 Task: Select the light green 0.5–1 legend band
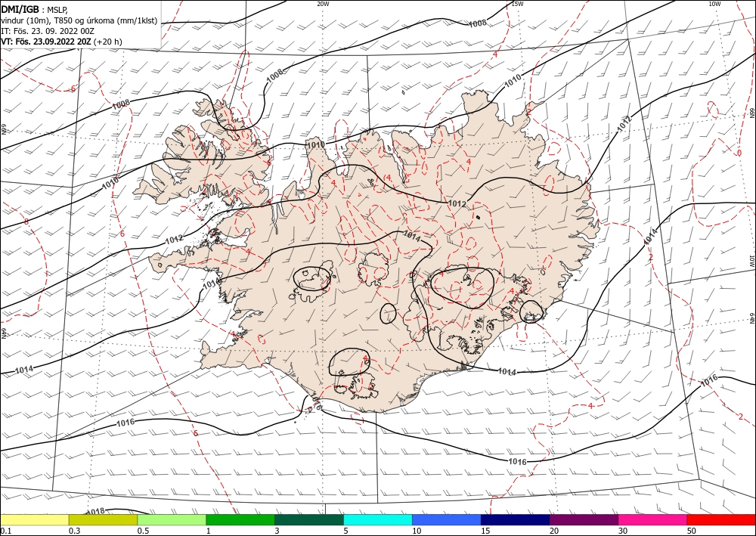point(172,519)
